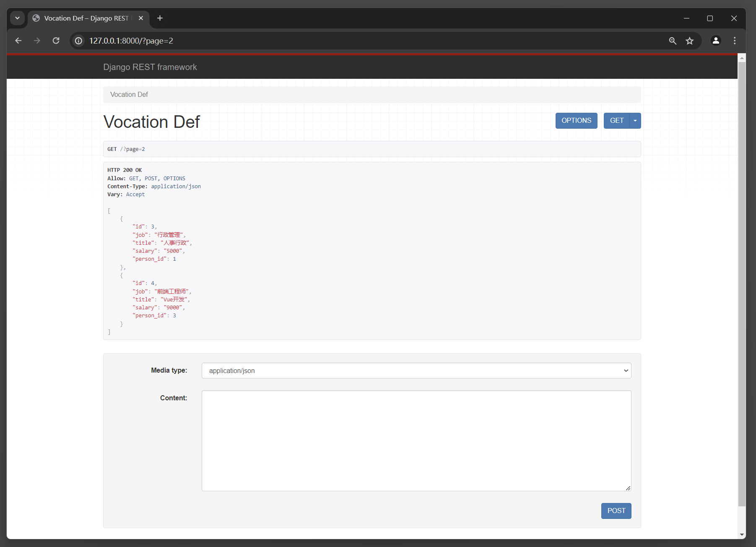Click the "HTTP 200 OK" status line
The width and height of the screenshot is (756, 547).
[125, 170]
